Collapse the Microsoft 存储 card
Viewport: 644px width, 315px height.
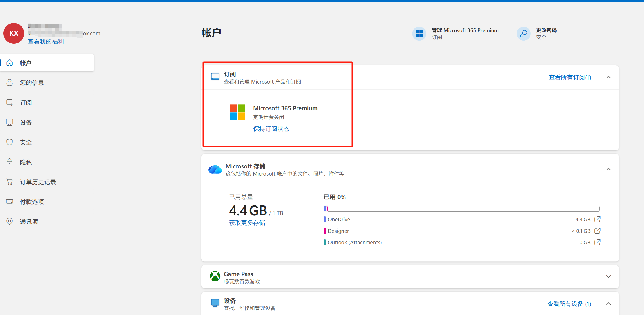coord(609,169)
